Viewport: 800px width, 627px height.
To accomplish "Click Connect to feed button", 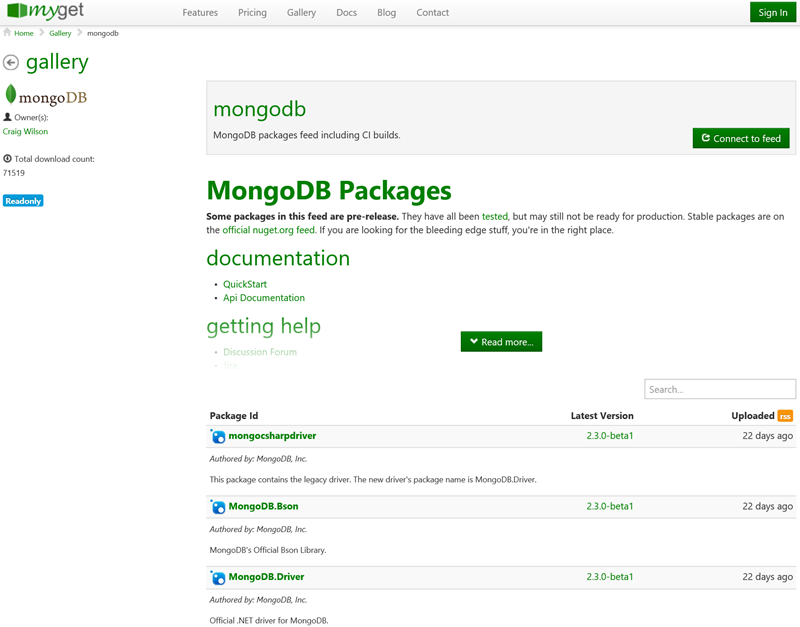I will click(x=741, y=138).
